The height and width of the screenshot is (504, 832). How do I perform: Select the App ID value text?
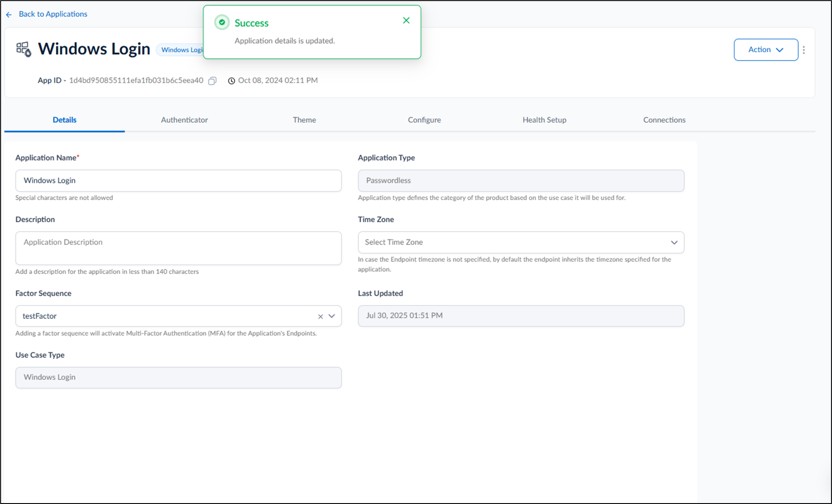(136, 80)
